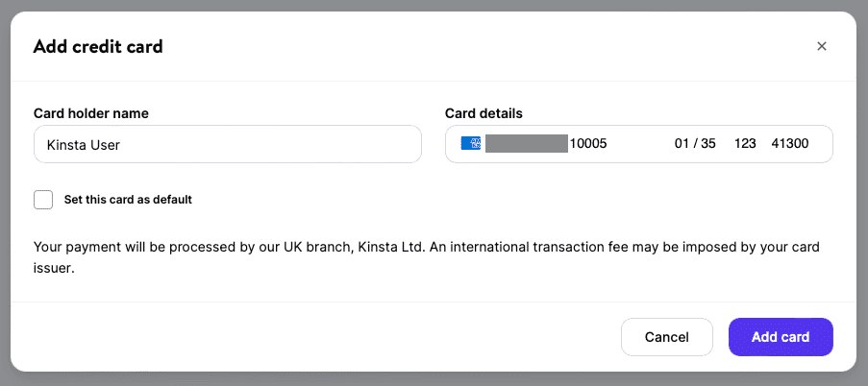Click the "Card details" label
Viewport: 868px width, 386px height.
pyautogui.click(x=484, y=113)
